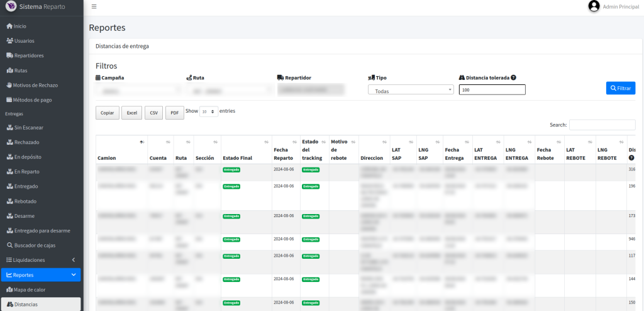
Task: Click the Ruta filter route icon
Action: pyautogui.click(x=189, y=77)
